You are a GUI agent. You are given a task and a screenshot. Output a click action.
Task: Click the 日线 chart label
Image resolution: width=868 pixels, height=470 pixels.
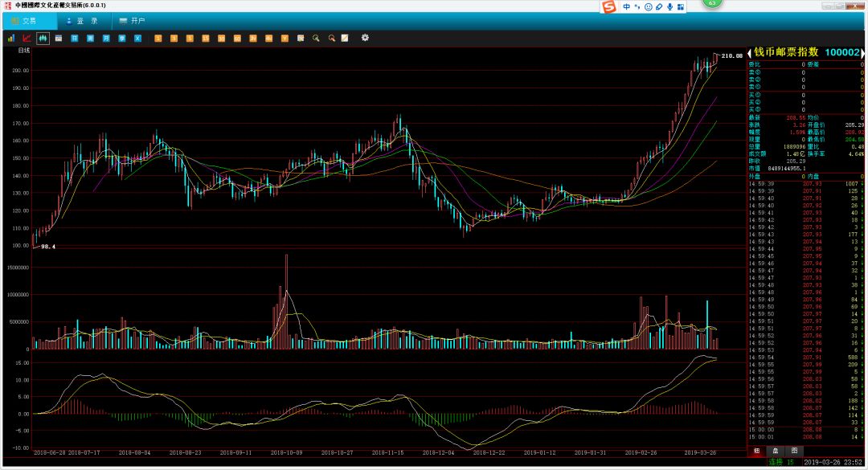pyautogui.click(x=24, y=51)
